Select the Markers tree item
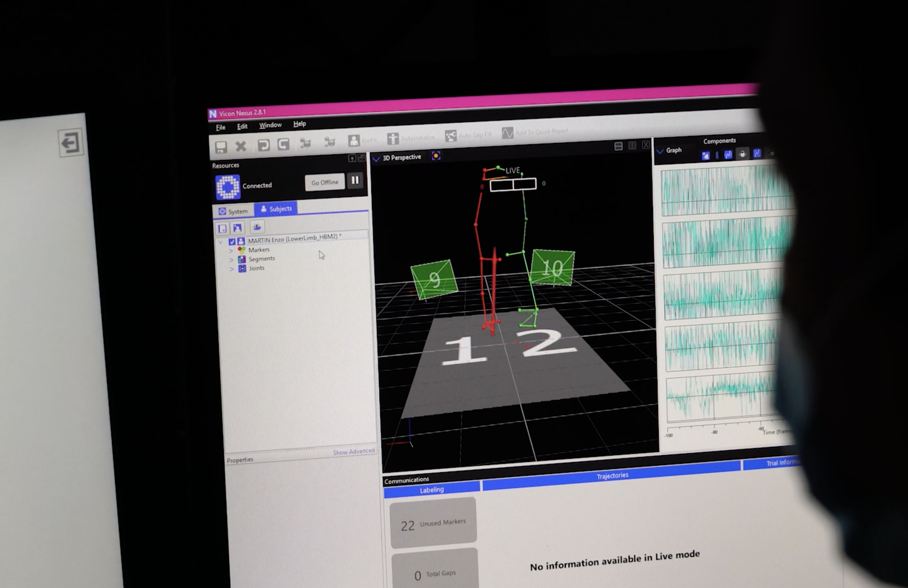Screen dimensions: 908x588 (259, 250)
